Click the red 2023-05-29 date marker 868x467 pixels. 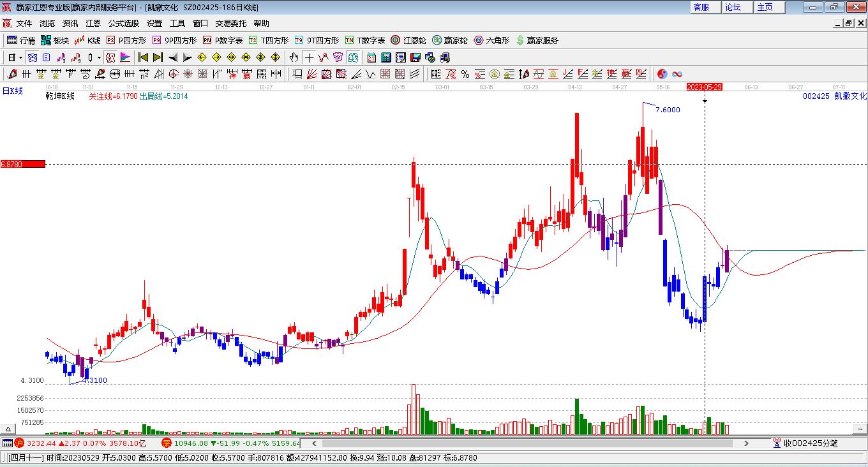tap(704, 87)
